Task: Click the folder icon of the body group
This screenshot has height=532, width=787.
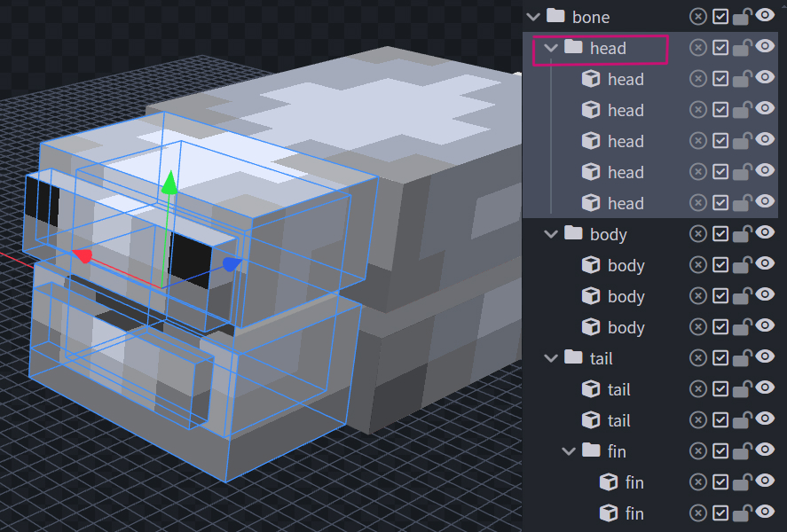Action: click(573, 232)
